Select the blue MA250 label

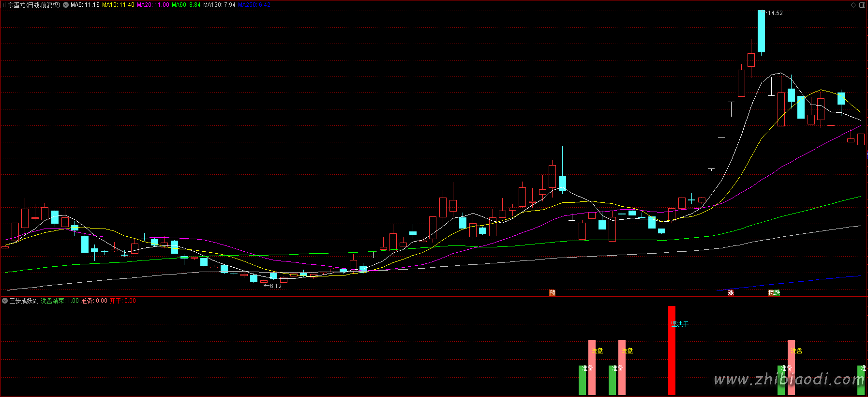(x=254, y=5)
